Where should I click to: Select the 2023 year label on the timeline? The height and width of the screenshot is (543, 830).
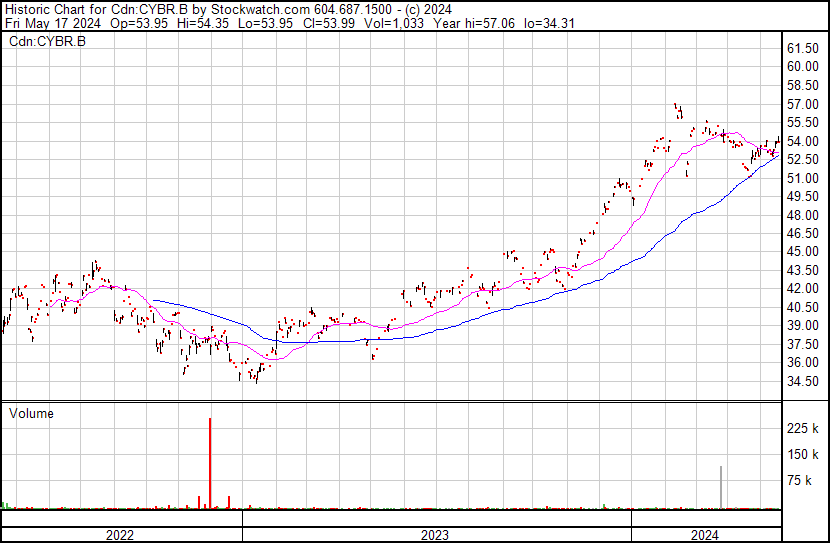click(434, 535)
